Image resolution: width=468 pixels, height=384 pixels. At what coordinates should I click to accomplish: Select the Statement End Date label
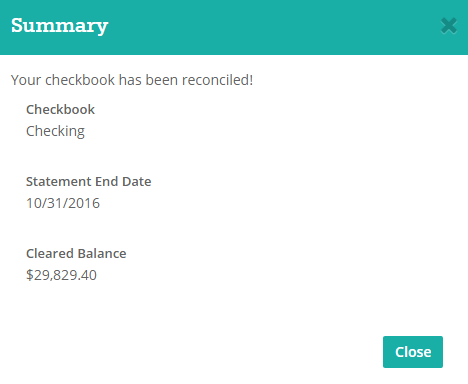89,181
